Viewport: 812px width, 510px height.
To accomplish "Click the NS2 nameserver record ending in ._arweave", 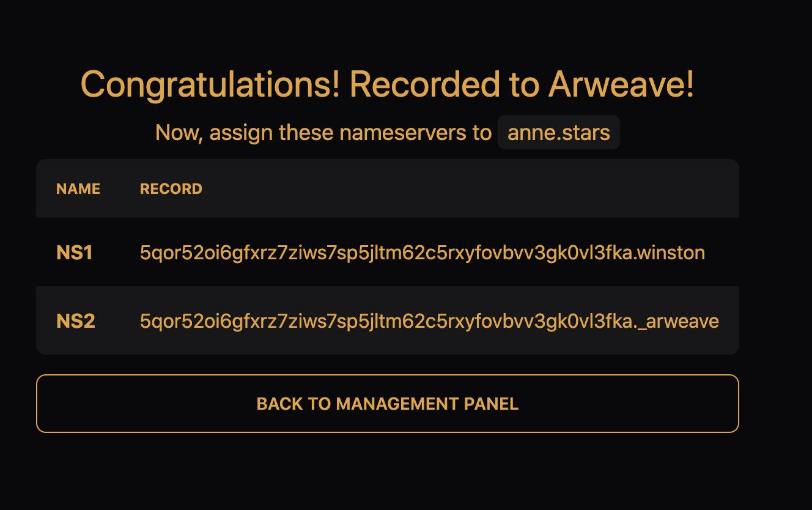I will click(429, 321).
